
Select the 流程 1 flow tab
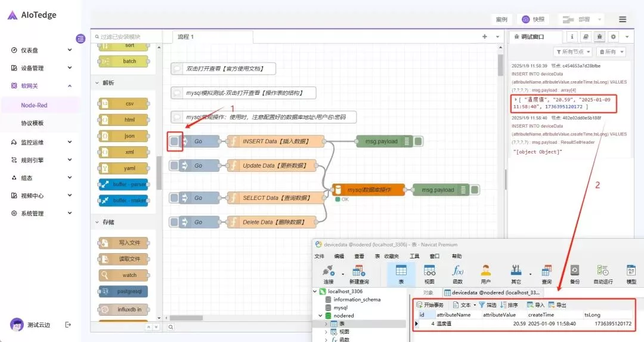(186, 37)
